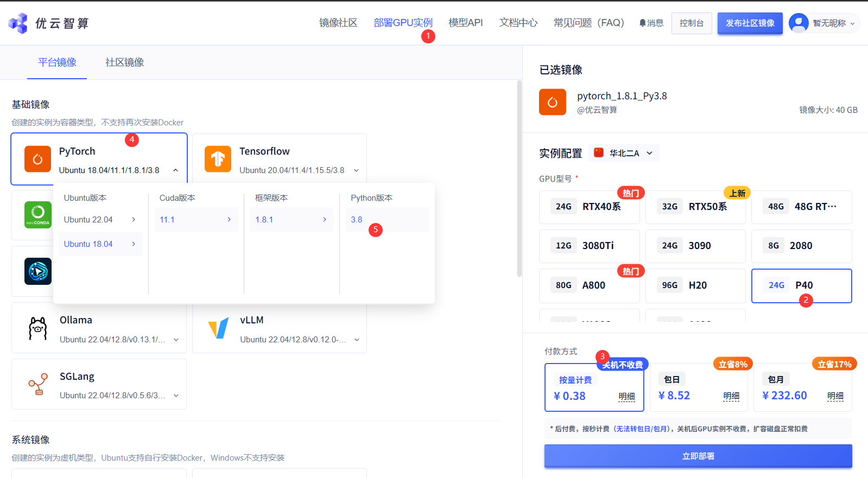Click the 立省17% discount badge
This screenshot has height=478, width=868.
(835, 365)
